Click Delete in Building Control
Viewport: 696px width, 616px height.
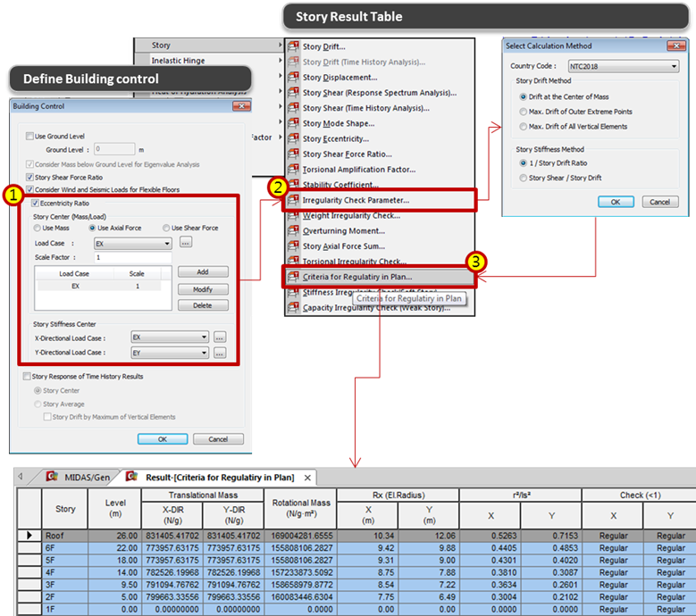[x=203, y=305]
